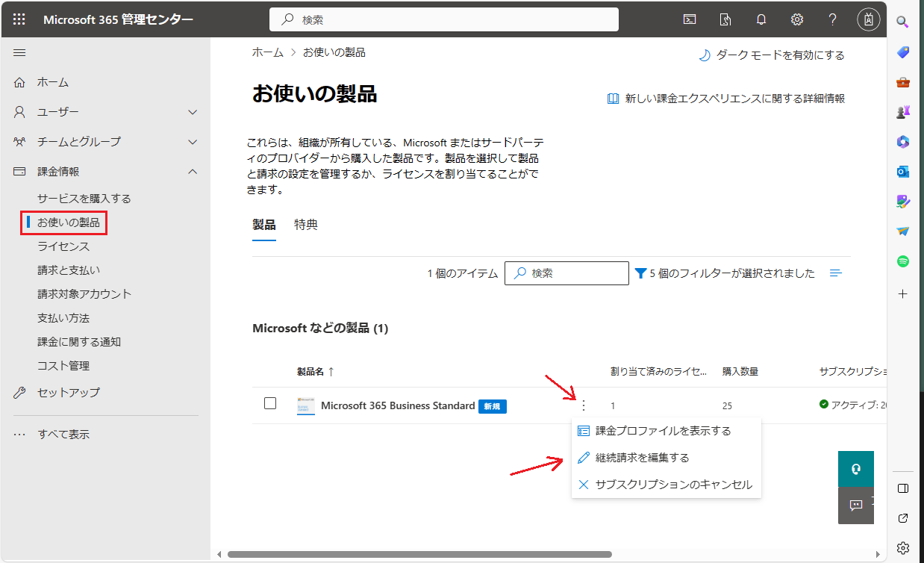Open Spotify icon in Edge sidebar
The height and width of the screenshot is (563, 924).
903,261
